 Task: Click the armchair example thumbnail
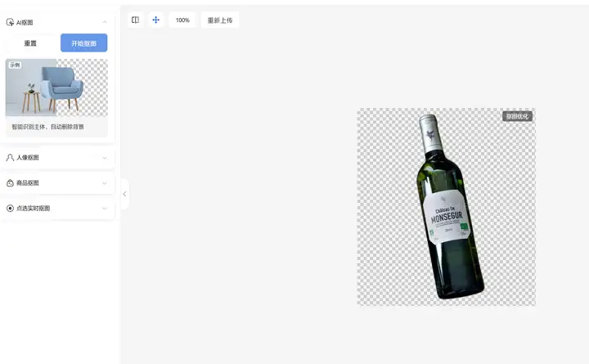coord(56,88)
